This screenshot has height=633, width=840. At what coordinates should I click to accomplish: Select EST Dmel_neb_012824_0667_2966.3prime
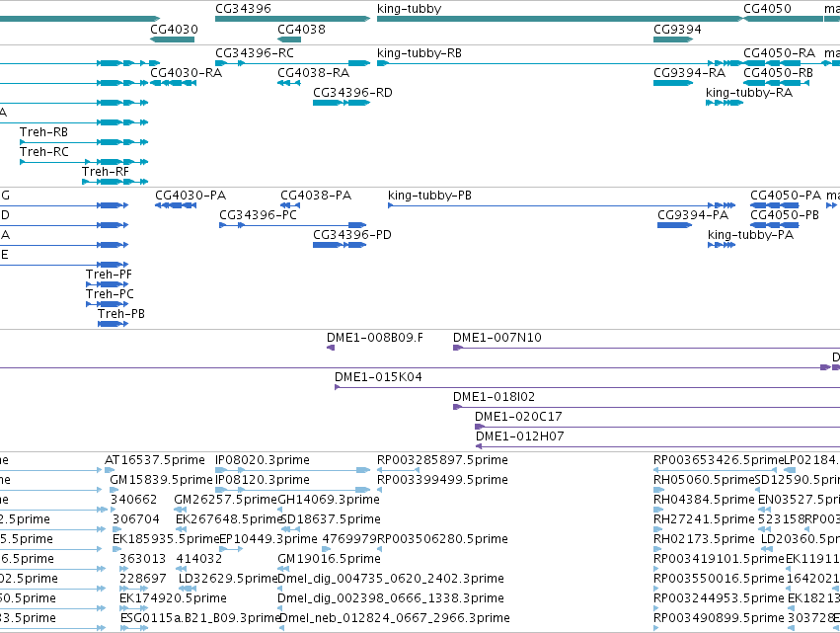(281, 628)
